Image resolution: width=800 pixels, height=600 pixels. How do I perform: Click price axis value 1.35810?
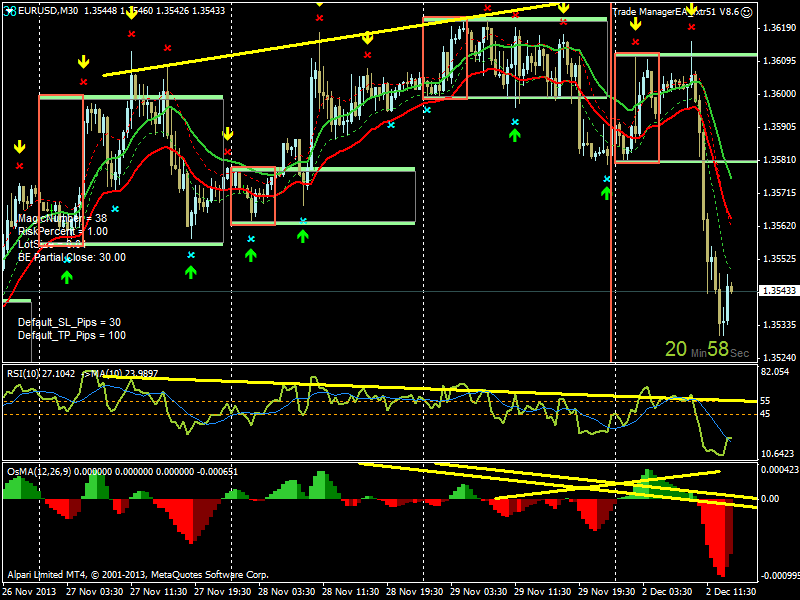779,160
